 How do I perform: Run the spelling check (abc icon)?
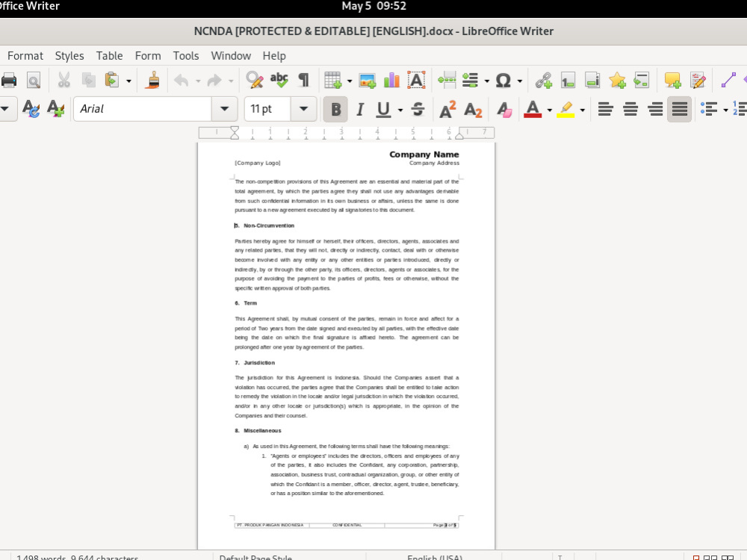pyautogui.click(x=279, y=81)
